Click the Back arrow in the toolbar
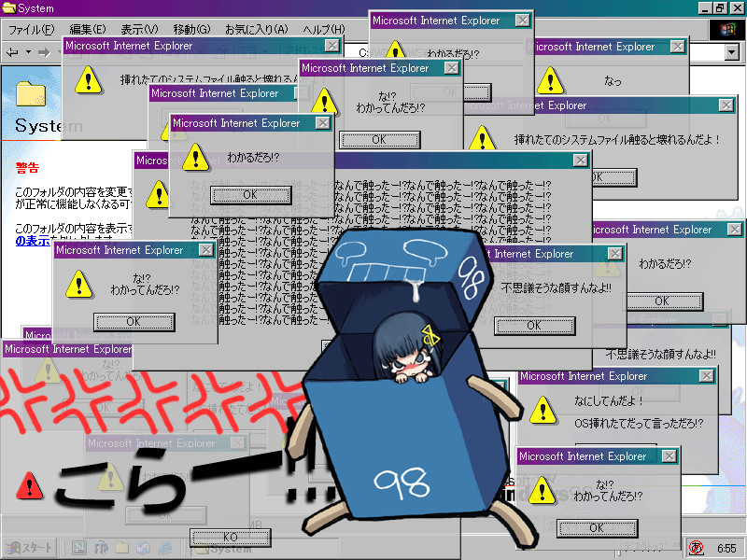Viewport: 747px width, 560px height. coord(13,52)
